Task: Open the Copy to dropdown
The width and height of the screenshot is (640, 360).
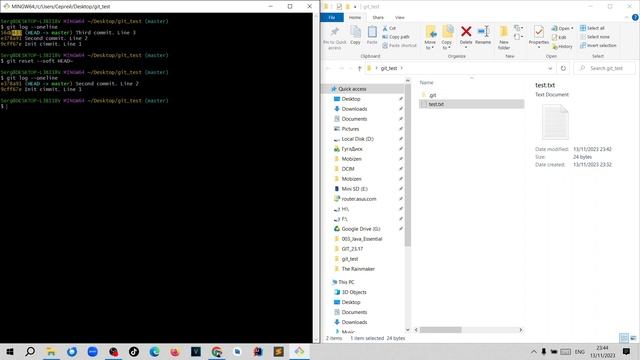Action: [447, 45]
